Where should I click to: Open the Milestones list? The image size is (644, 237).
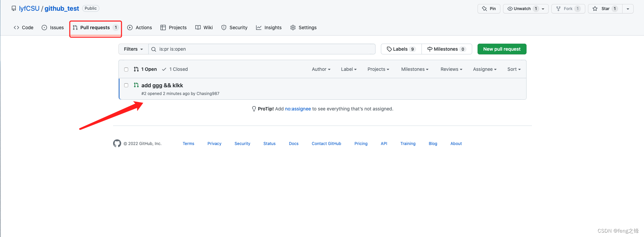[447, 49]
